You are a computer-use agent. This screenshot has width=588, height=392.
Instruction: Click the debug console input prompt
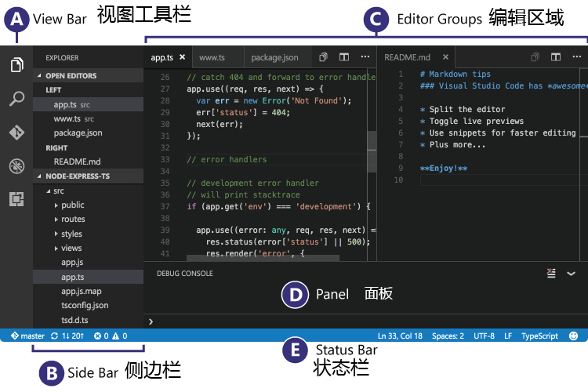point(365,321)
